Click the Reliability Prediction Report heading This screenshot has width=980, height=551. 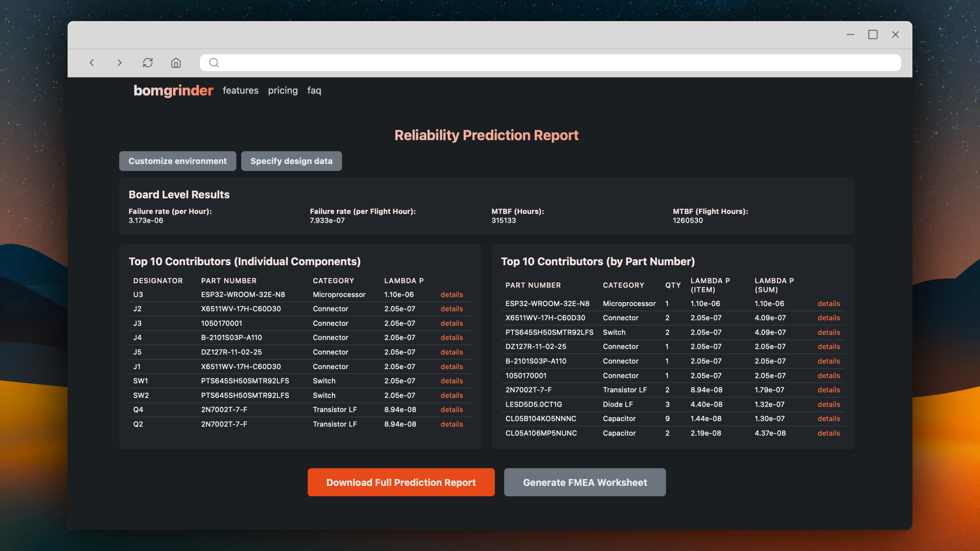tap(486, 135)
